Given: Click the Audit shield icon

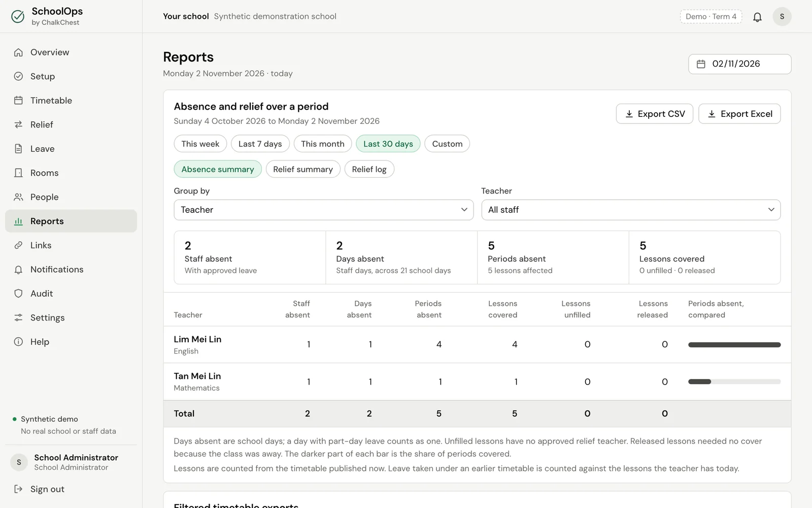Looking at the screenshot, I should [18, 294].
